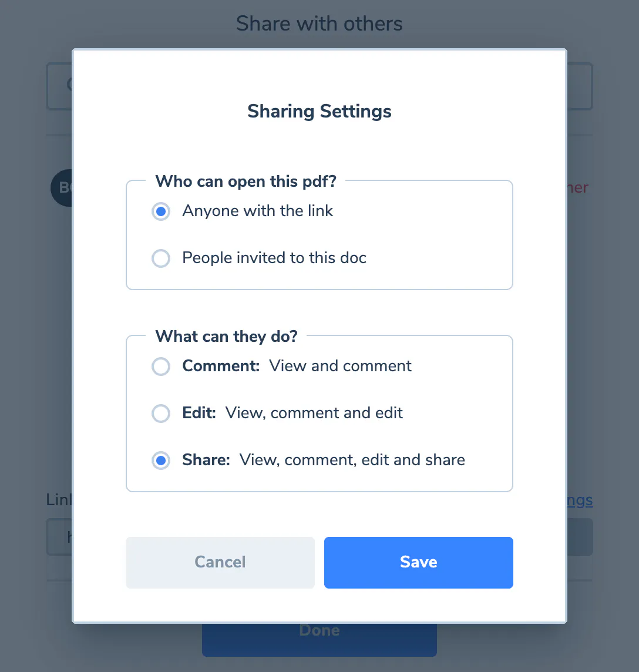Click the 'People invited to this doc' label
This screenshot has height=672, width=639.
click(274, 258)
